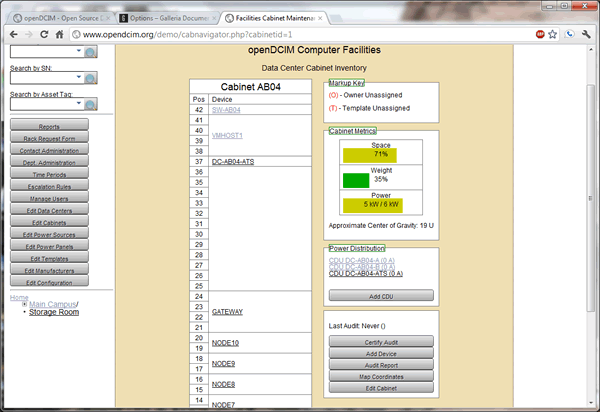
Task: Click search icon beside Search by Asset Tag
Action: click(x=90, y=105)
